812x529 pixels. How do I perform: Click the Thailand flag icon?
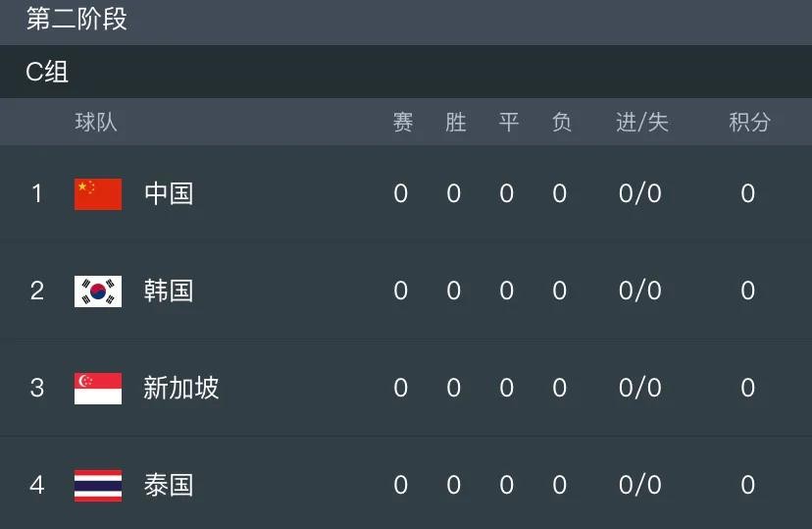(98, 485)
